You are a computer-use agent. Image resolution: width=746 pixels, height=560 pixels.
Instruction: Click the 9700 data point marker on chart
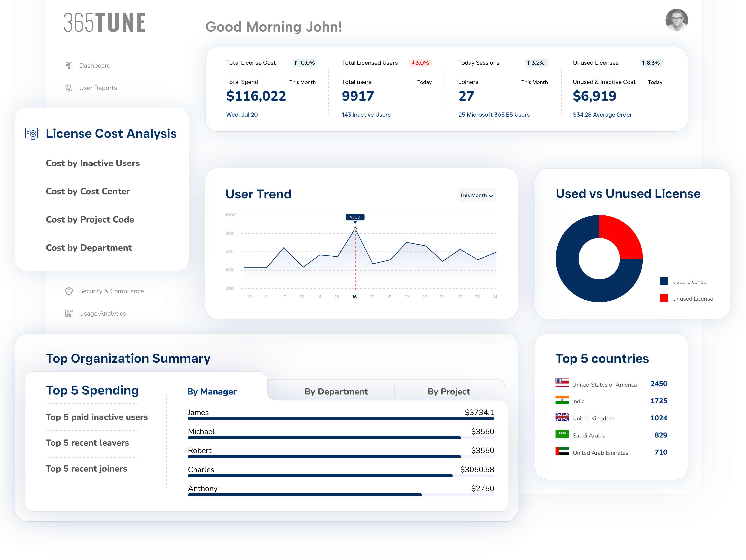(x=355, y=229)
